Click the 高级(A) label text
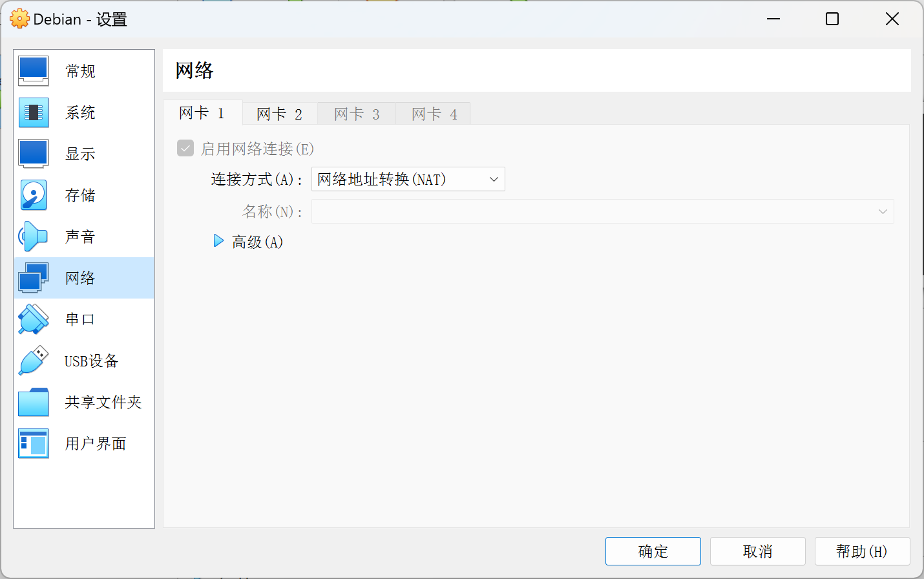 (257, 242)
